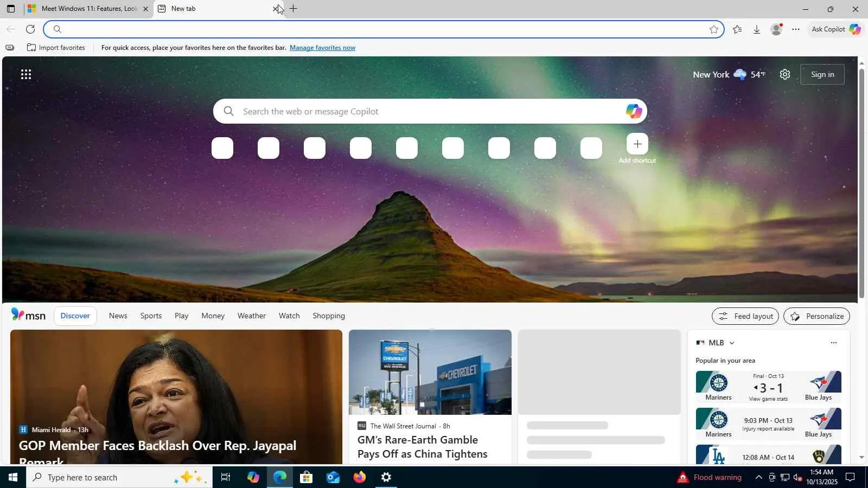This screenshot has height=488, width=868.
Task: Click the Sign in button
Action: coord(822,74)
